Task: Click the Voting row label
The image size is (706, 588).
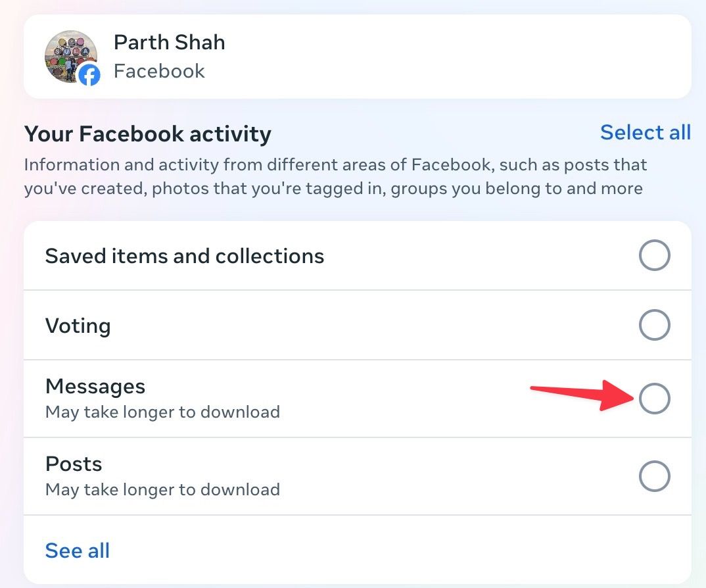Action: point(78,325)
